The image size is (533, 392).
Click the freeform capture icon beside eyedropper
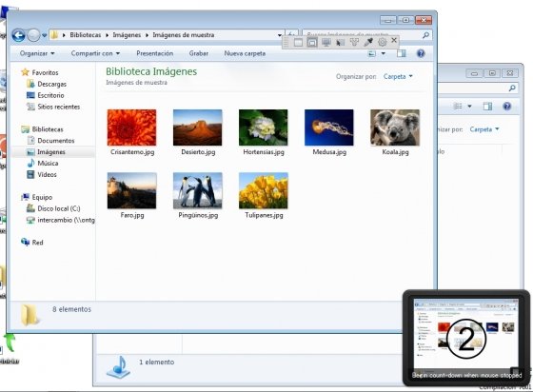pyautogui.click(x=354, y=43)
